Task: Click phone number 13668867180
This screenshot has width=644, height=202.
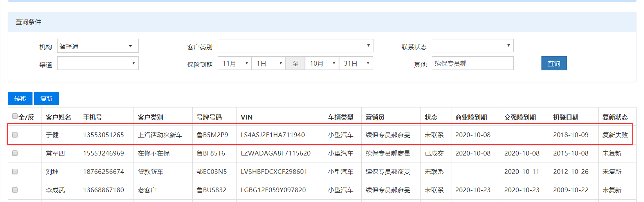Action: pyautogui.click(x=103, y=190)
